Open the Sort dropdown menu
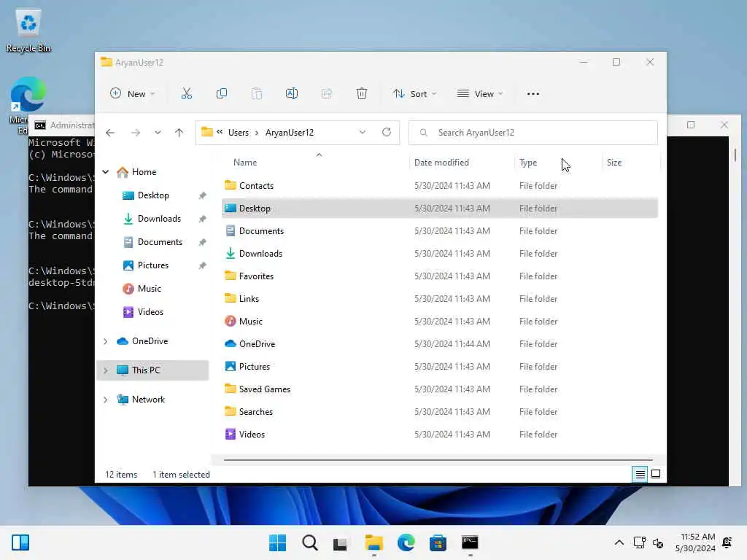Image resolution: width=747 pixels, height=560 pixels. [414, 94]
